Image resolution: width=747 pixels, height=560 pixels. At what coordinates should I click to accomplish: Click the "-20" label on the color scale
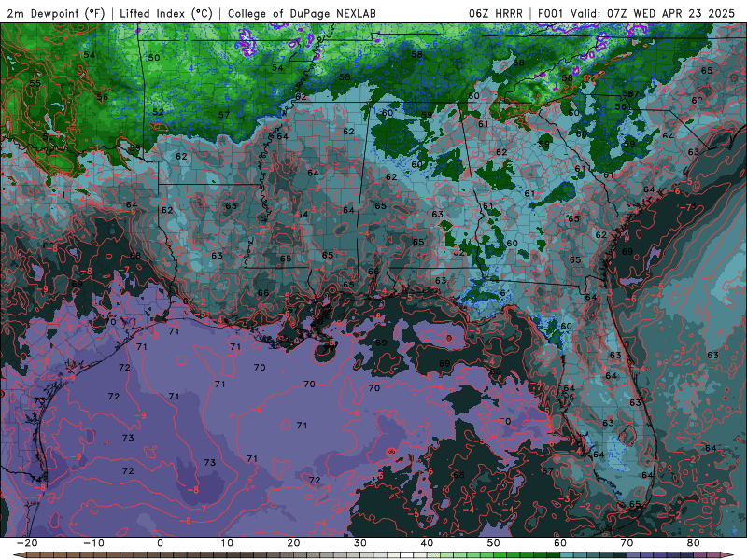(27, 543)
